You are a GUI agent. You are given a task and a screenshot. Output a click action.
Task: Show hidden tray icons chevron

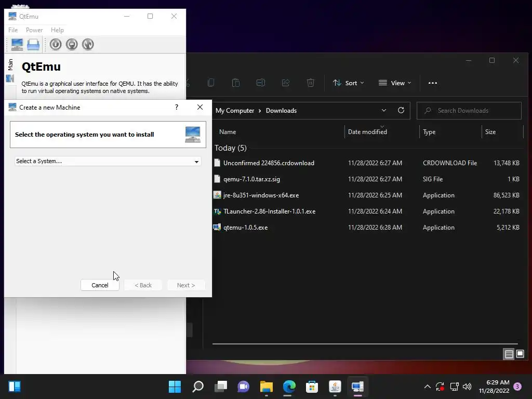pos(427,387)
